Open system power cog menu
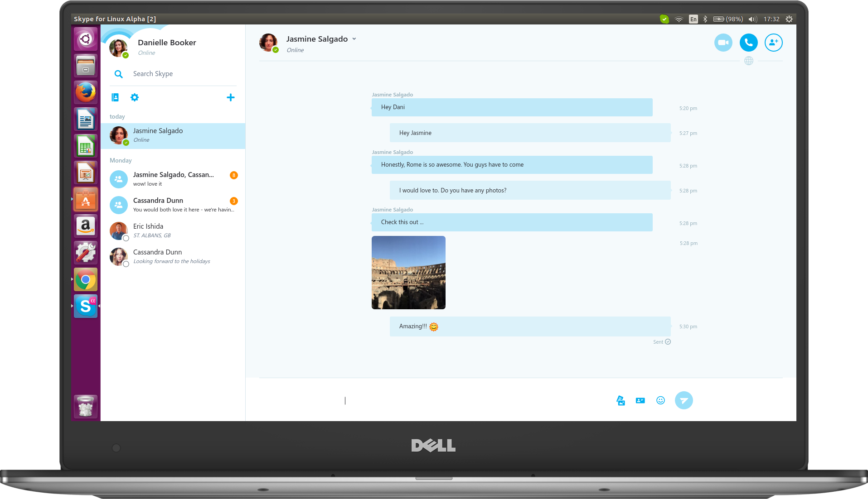 coord(789,19)
